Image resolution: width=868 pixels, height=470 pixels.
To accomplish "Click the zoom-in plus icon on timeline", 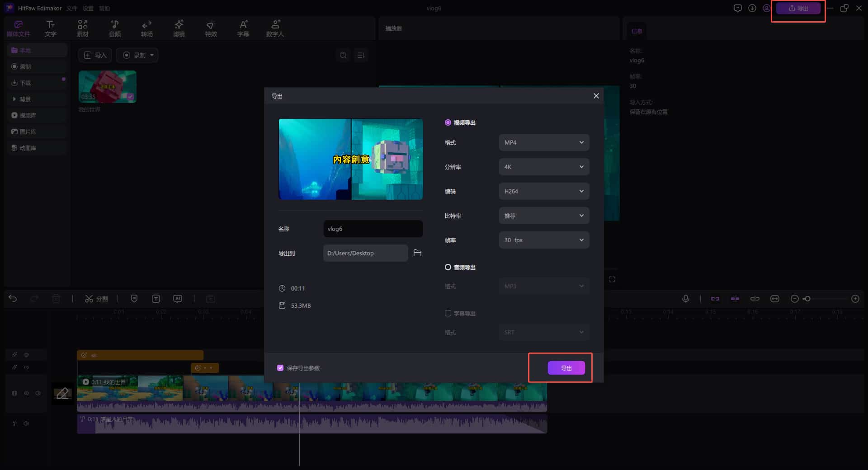I will coord(855,299).
